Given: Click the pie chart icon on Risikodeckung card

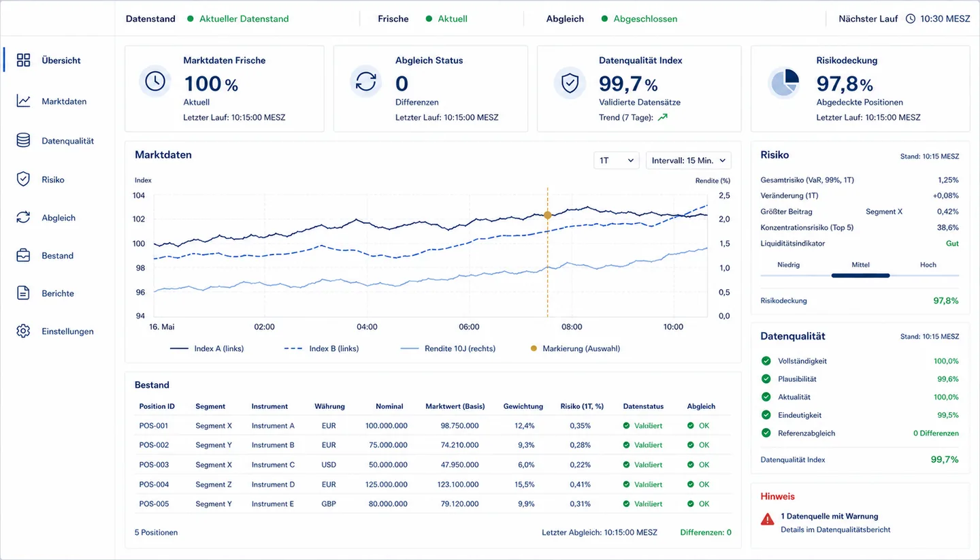Looking at the screenshot, I should coord(784,82).
